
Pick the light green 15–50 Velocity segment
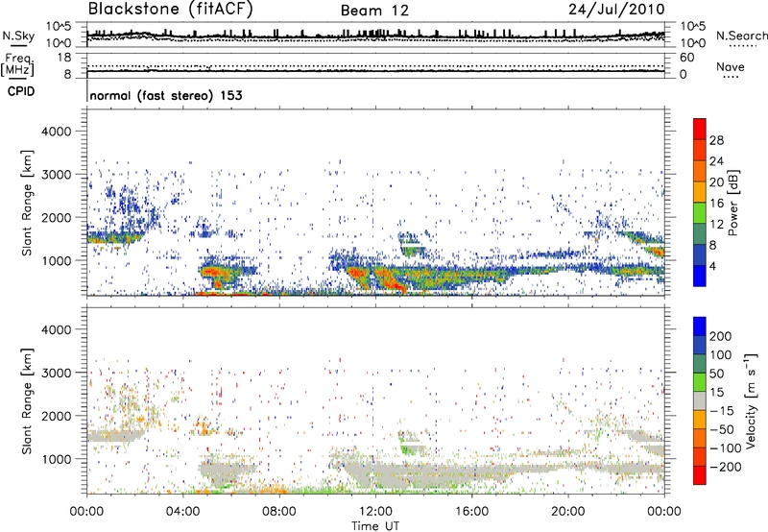pos(700,382)
